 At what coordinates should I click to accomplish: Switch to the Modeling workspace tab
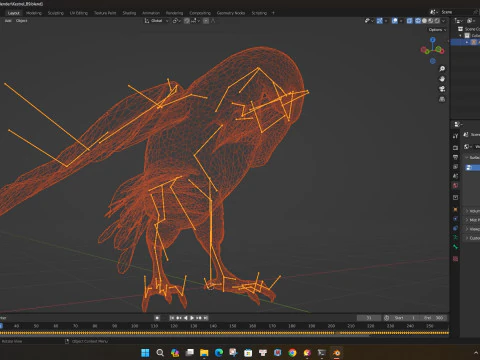pyautogui.click(x=34, y=13)
